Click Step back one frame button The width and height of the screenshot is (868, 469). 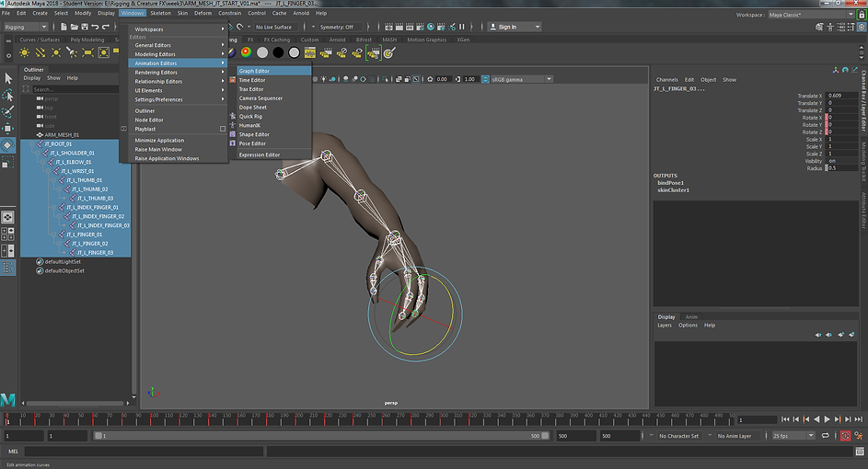(795, 419)
